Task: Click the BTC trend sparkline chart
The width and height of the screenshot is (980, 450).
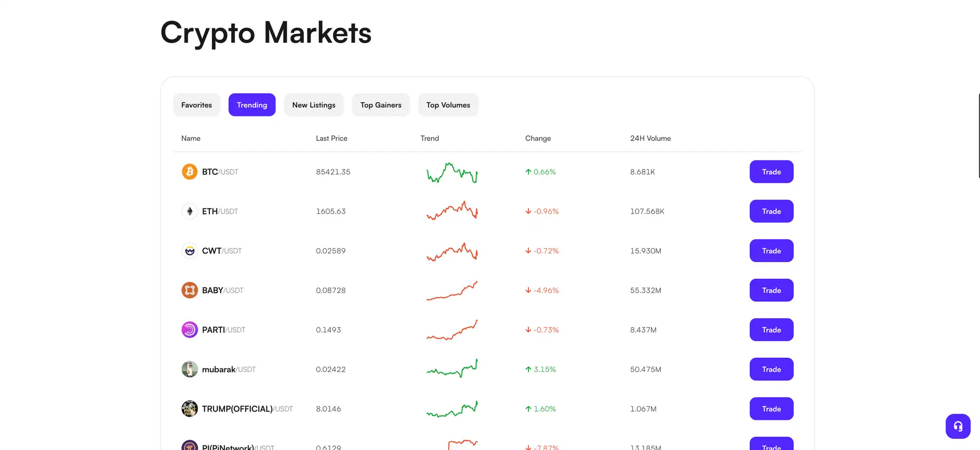Action: pos(452,173)
